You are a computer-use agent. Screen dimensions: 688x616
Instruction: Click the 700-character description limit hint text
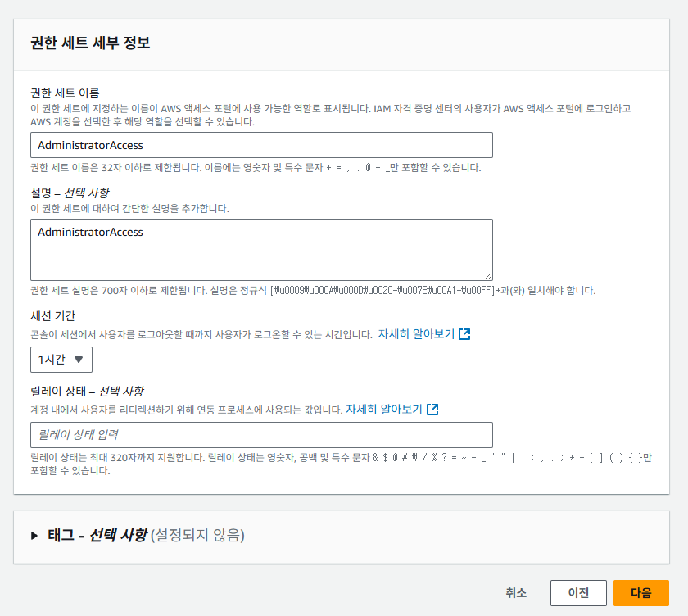coord(313,291)
